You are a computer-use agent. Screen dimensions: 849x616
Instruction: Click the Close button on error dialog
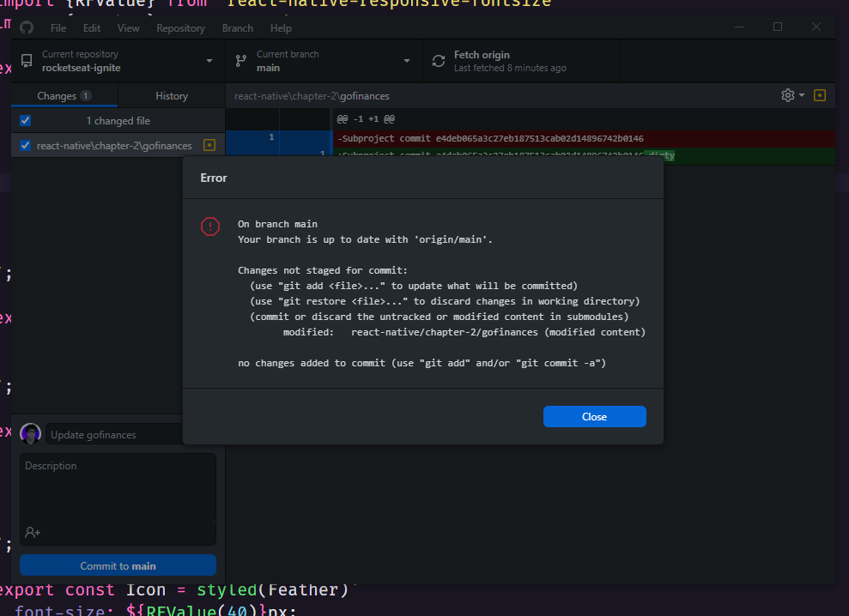pos(594,416)
